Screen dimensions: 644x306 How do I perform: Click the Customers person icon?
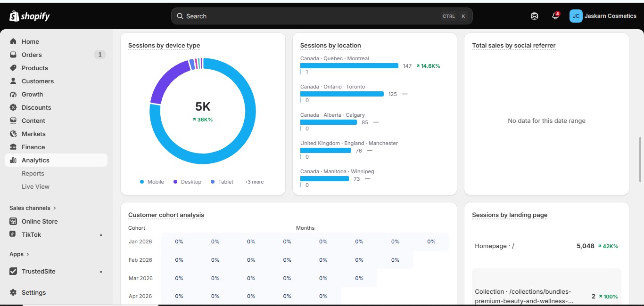tap(13, 81)
